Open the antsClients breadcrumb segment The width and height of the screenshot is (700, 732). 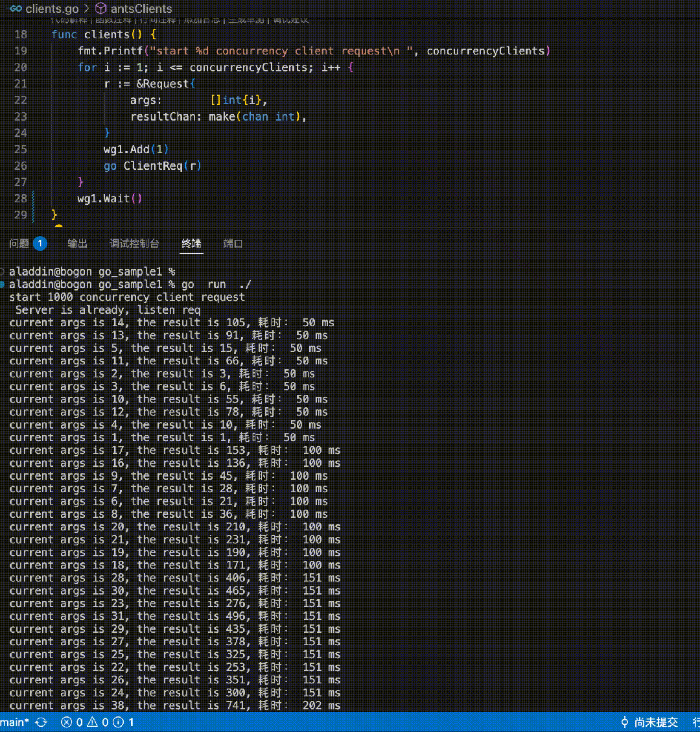point(141,8)
